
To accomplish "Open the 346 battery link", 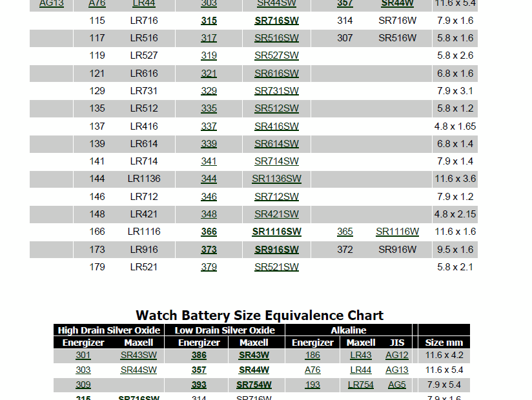I will 209,197.
